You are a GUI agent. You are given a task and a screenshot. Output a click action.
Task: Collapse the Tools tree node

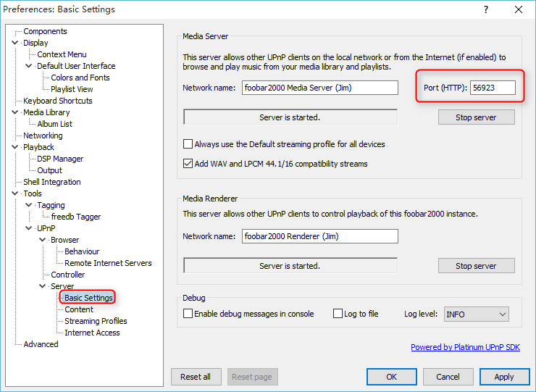15,193
